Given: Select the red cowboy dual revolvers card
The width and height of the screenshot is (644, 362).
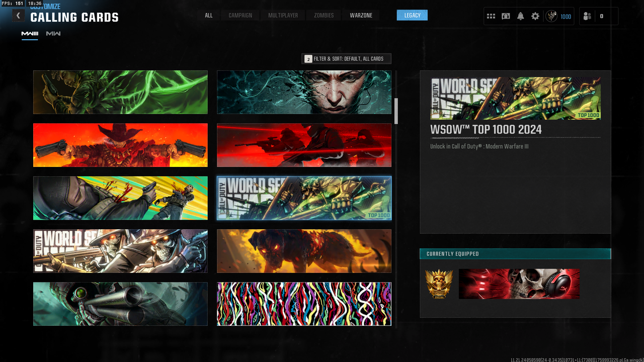Looking at the screenshot, I should click(120, 145).
